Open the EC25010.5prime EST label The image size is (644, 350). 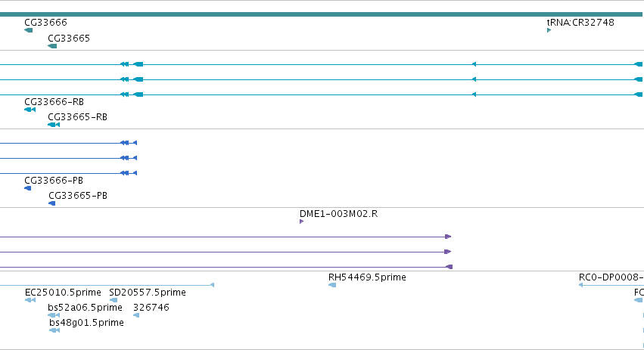click(x=63, y=293)
